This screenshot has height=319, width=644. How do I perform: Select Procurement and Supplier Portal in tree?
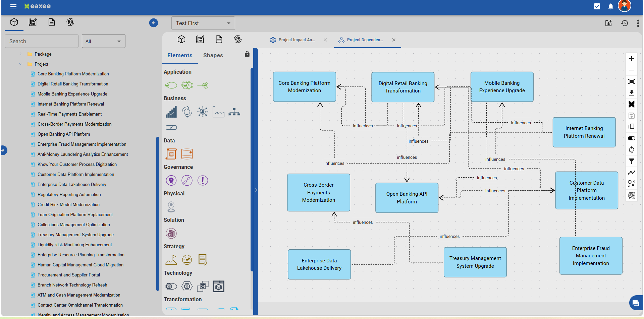point(69,275)
